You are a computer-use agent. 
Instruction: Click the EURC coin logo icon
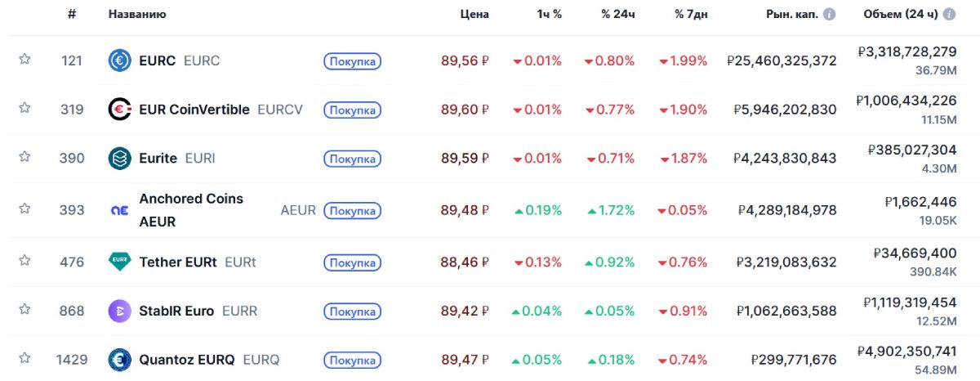120,61
